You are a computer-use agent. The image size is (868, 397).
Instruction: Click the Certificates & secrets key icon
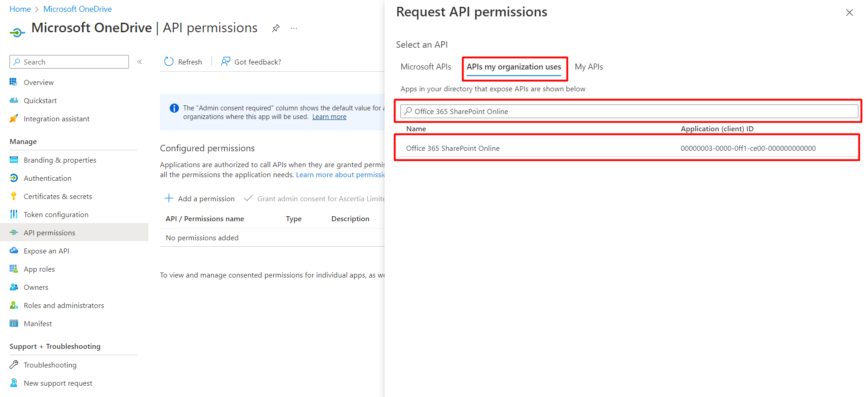tap(14, 196)
